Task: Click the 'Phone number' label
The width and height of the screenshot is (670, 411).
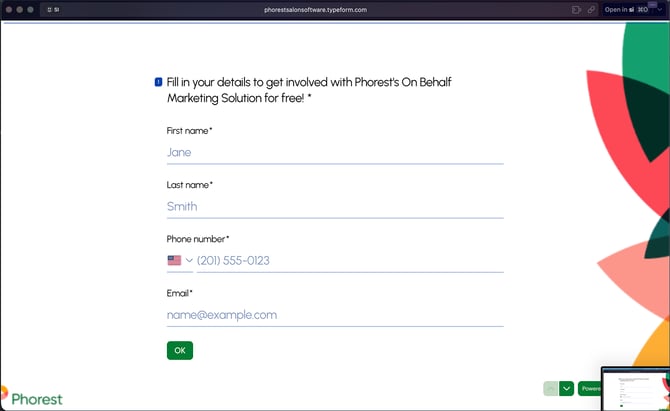Action: 198,239
